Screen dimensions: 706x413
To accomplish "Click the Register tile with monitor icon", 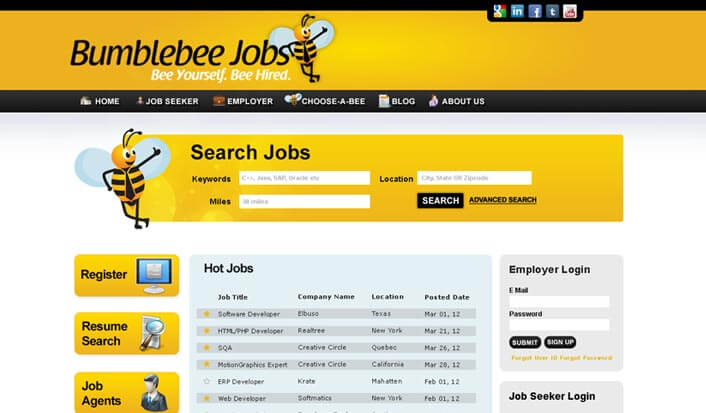I will tap(127, 275).
